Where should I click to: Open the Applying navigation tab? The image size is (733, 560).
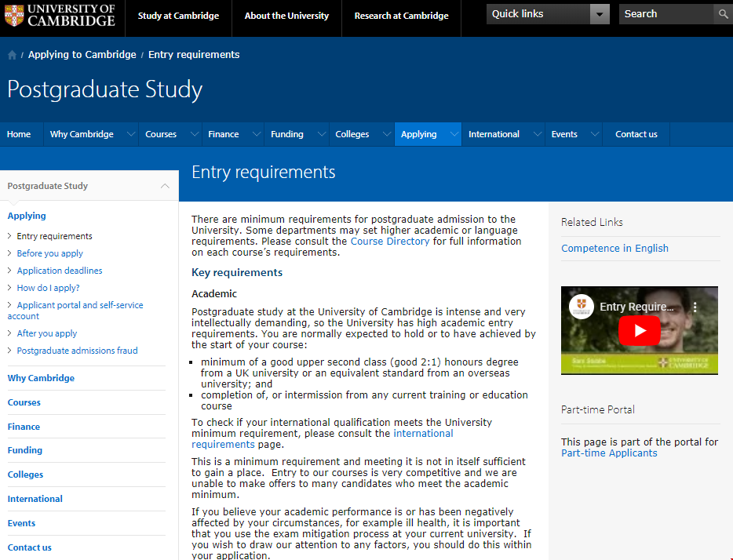click(418, 134)
